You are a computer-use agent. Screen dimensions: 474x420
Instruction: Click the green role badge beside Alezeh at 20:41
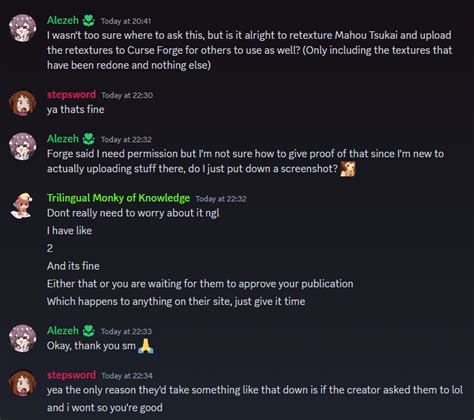[x=88, y=21]
